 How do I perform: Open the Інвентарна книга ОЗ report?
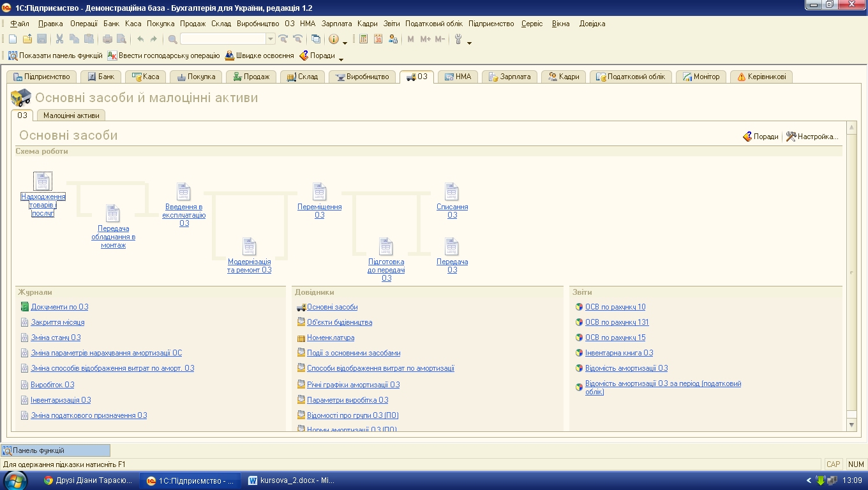[x=619, y=353]
